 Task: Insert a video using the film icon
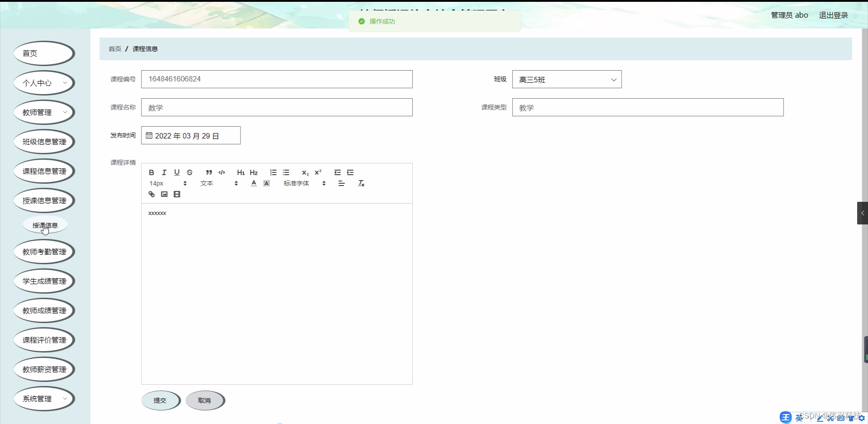click(177, 194)
